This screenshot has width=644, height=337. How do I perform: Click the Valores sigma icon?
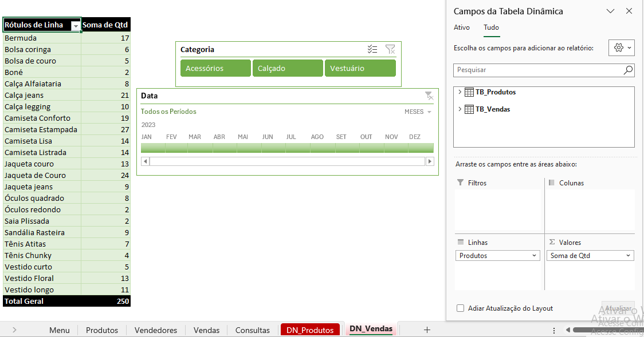552,242
